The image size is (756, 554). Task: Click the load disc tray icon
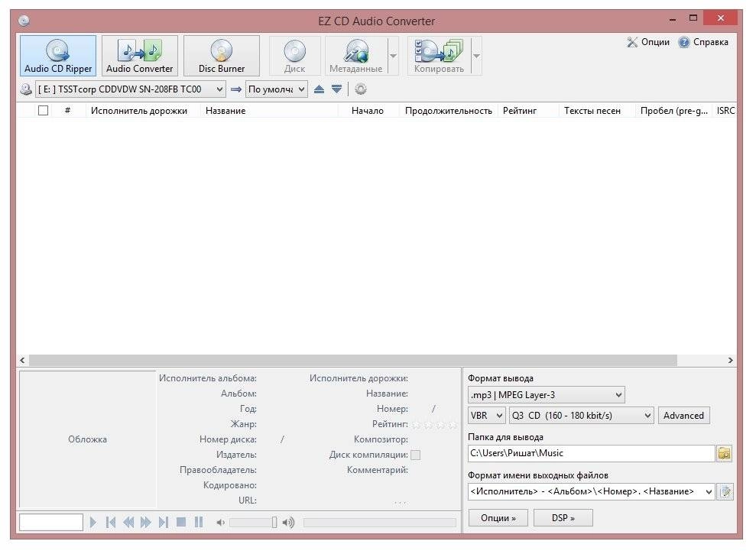[336, 89]
